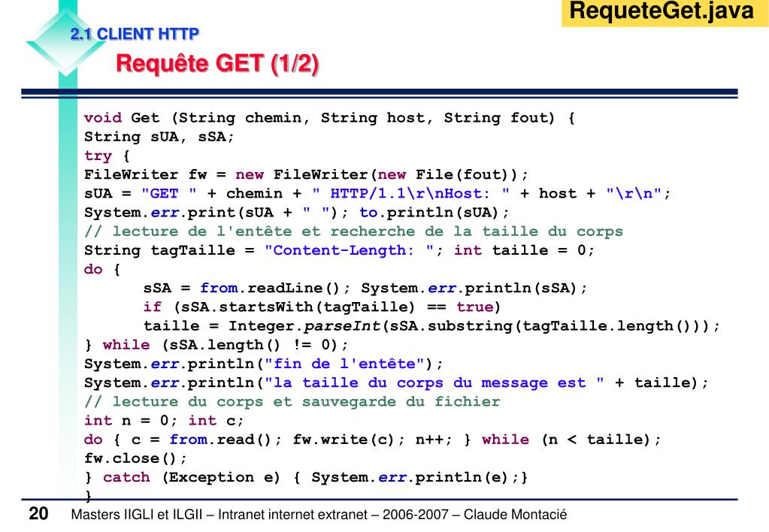Image resolution: width=769 pixels, height=532 pixels.
Task: Click the comment 'lecture de l'entête et recherche'
Action: (353, 231)
